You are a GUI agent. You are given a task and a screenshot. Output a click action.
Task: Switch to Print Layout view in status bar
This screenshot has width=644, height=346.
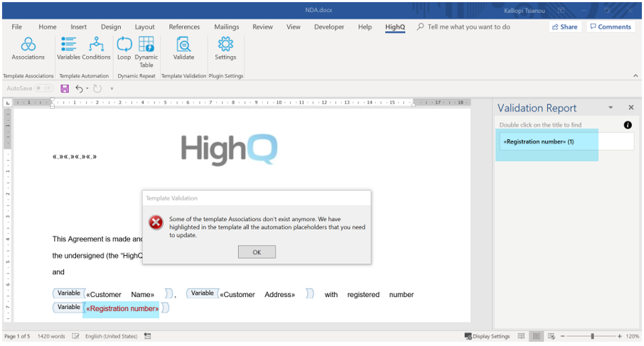(x=537, y=336)
